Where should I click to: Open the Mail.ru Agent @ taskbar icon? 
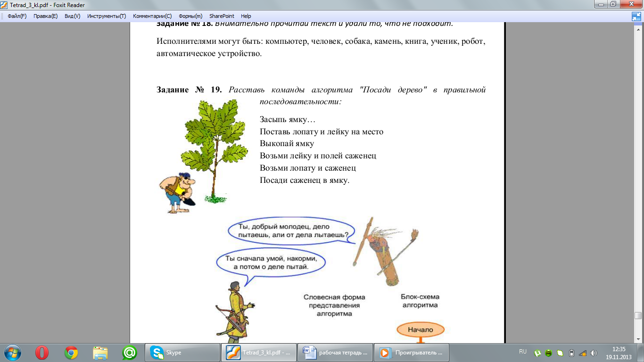pyautogui.click(x=129, y=353)
